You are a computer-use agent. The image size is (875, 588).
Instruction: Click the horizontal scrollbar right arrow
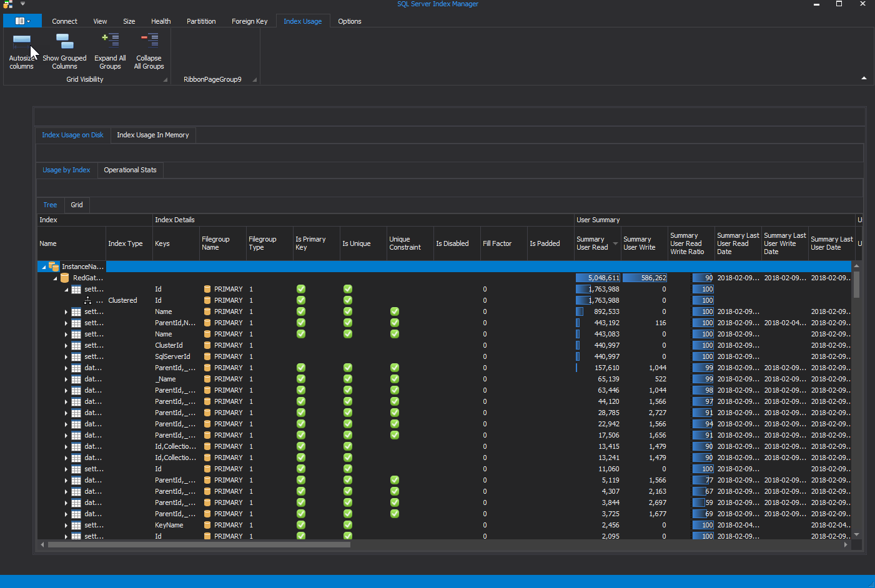846,544
